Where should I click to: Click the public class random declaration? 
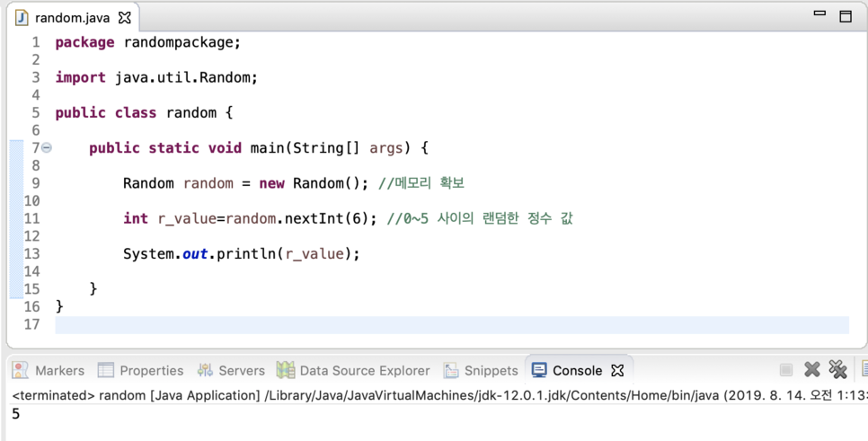(x=144, y=113)
